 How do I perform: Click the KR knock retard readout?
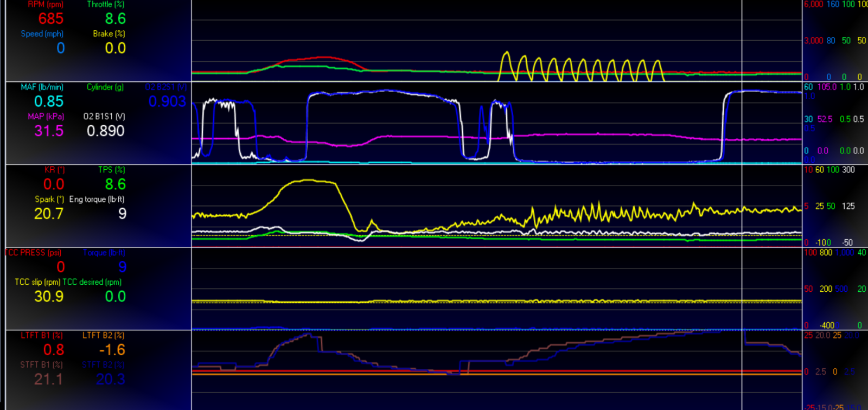[x=54, y=184]
